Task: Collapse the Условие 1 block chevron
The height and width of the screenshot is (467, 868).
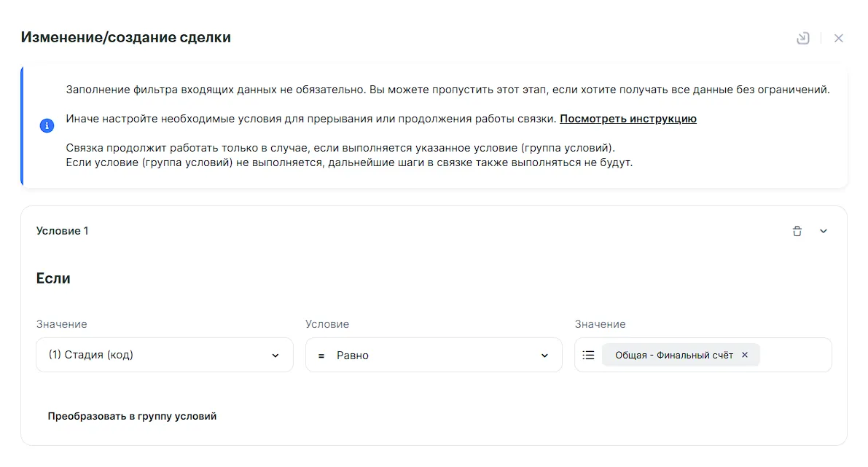Action: pyautogui.click(x=824, y=231)
